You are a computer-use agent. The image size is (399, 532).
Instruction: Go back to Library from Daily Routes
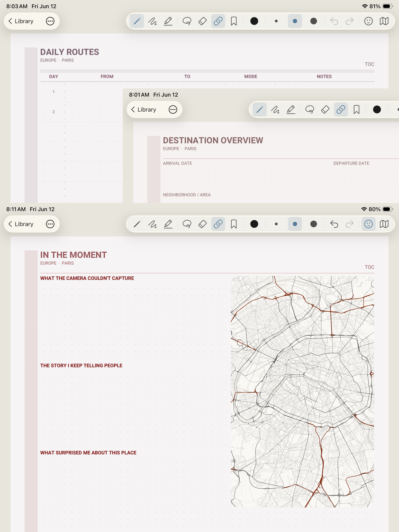[21, 21]
